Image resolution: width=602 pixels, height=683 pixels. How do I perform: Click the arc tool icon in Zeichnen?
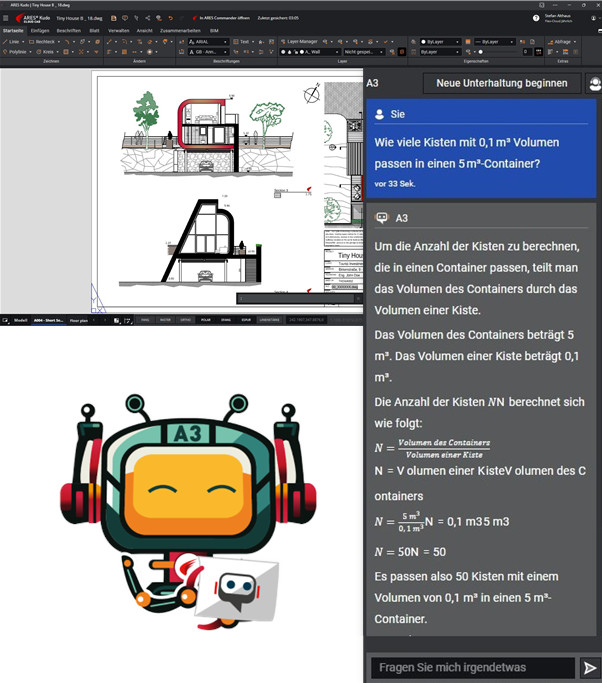pyautogui.click(x=67, y=42)
